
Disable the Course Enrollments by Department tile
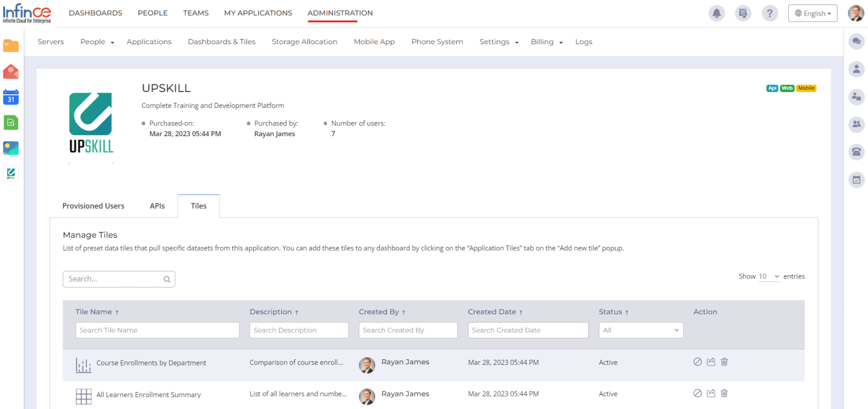[697, 362]
